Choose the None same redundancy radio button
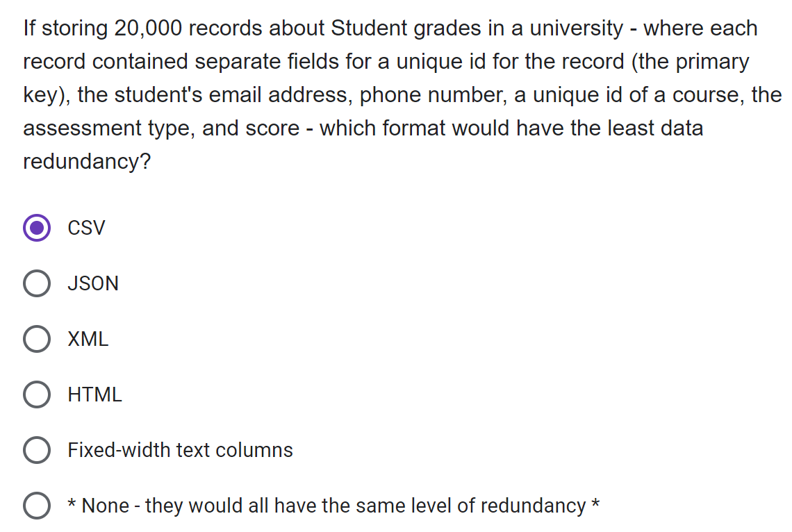This screenshot has height=532, width=792. pyautogui.click(x=37, y=506)
